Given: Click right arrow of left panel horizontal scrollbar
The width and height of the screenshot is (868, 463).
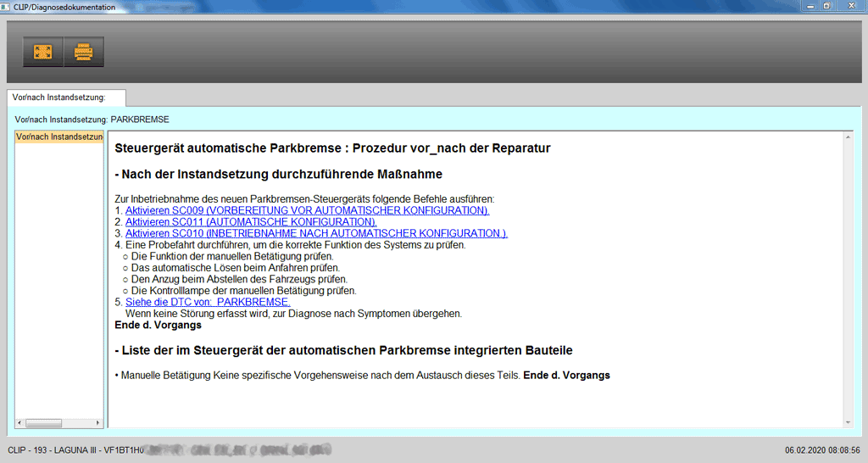Looking at the screenshot, I should click(97, 422).
